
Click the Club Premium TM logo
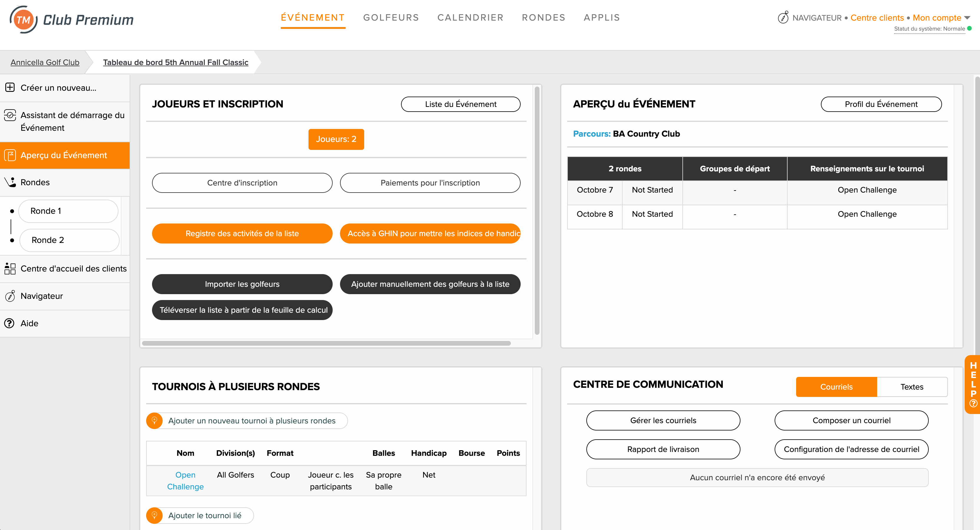(71, 20)
